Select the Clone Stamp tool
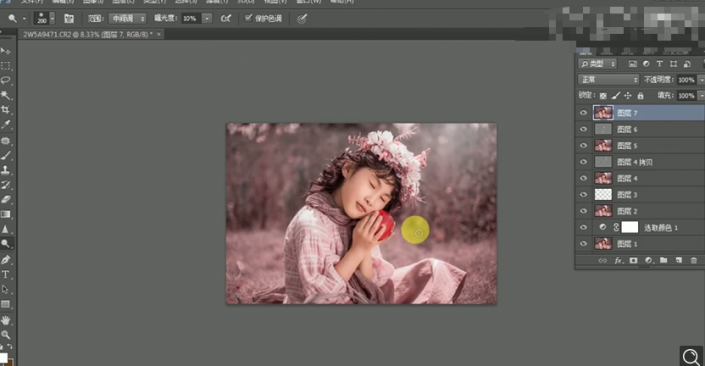This screenshot has height=366, width=705. click(x=5, y=170)
